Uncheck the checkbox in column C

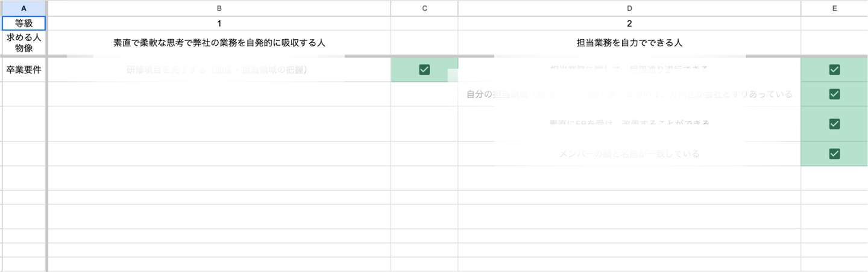[x=424, y=70]
